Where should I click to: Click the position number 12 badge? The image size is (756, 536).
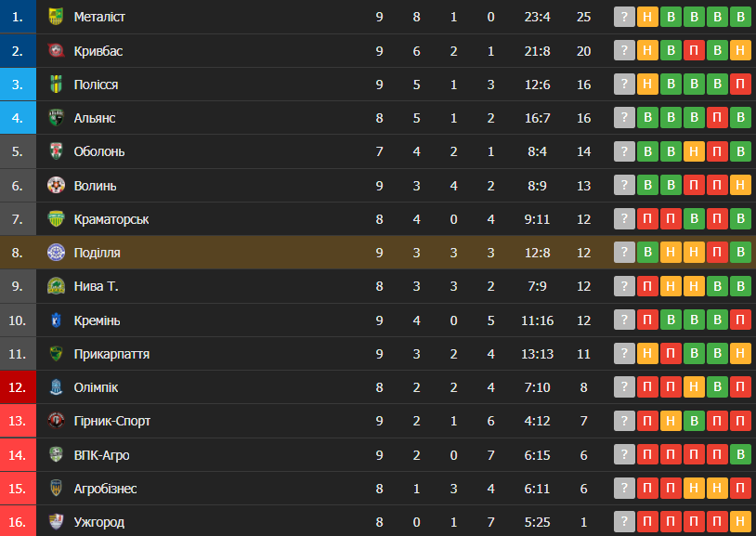pyautogui.click(x=18, y=387)
